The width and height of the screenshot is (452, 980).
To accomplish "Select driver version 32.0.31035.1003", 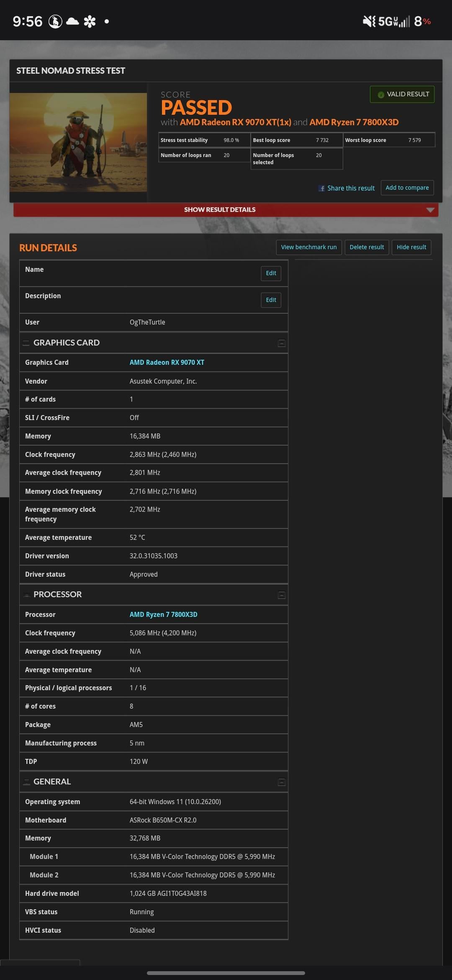I will (x=154, y=556).
